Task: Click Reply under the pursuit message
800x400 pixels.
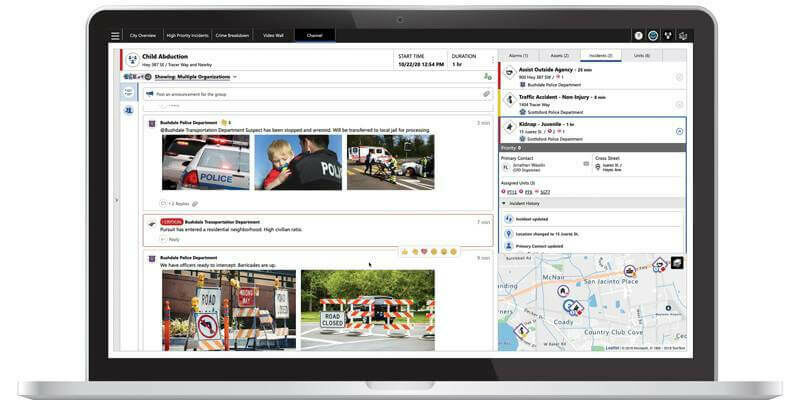Action: 170,239
